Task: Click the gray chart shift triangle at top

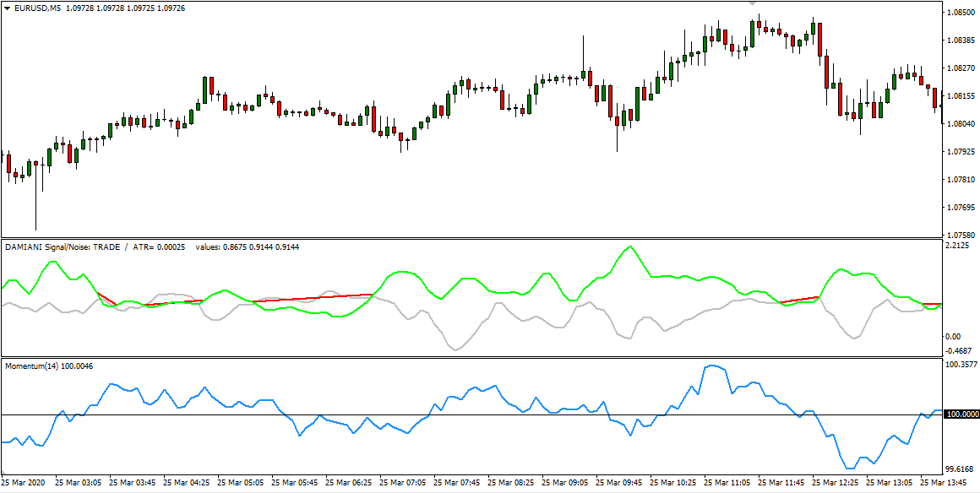Action: 752,3
